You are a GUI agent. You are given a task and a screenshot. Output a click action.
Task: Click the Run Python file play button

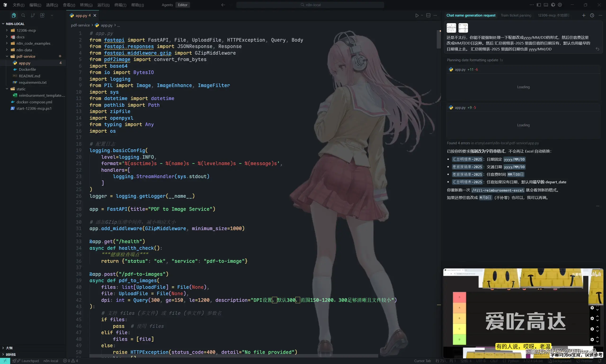pyautogui.click(x=417, y=15)
